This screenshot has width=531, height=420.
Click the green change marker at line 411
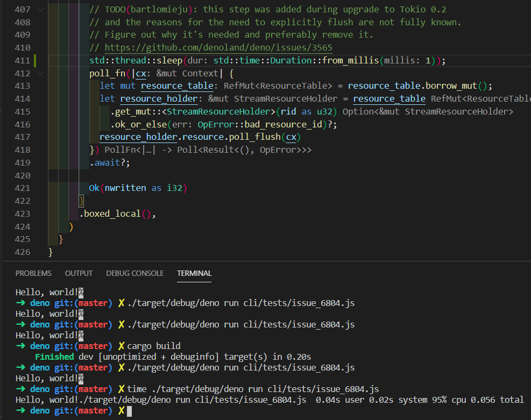click(35, 61)
